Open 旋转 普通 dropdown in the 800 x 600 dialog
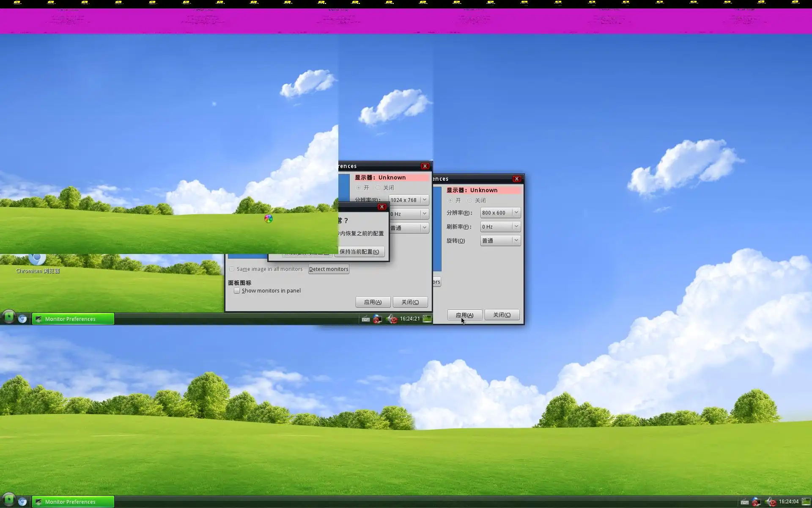 [500, 241]
